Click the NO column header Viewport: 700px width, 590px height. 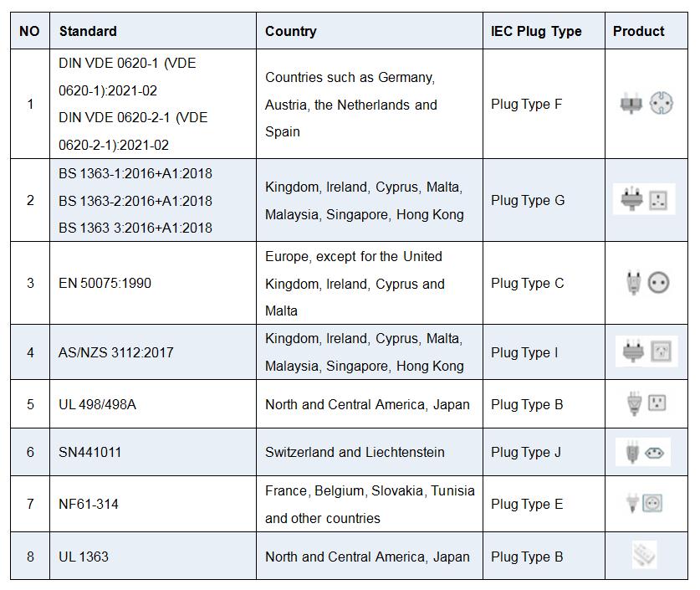(29, 31)
